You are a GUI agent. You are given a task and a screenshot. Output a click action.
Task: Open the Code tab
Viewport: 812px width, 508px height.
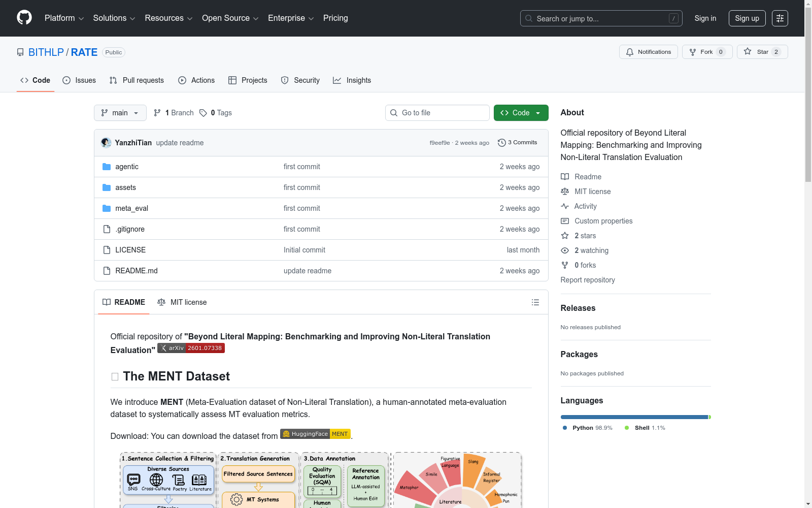[36, 80]
